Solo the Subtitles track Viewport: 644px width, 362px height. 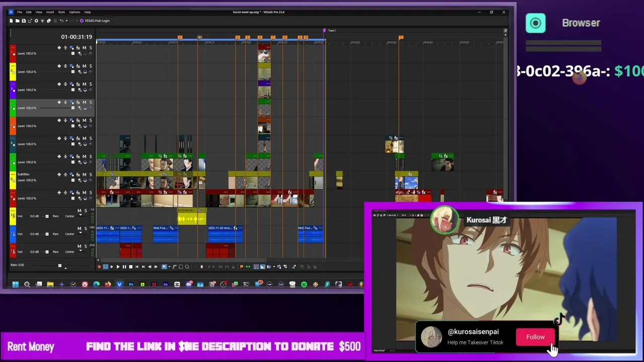pos(91,174)
